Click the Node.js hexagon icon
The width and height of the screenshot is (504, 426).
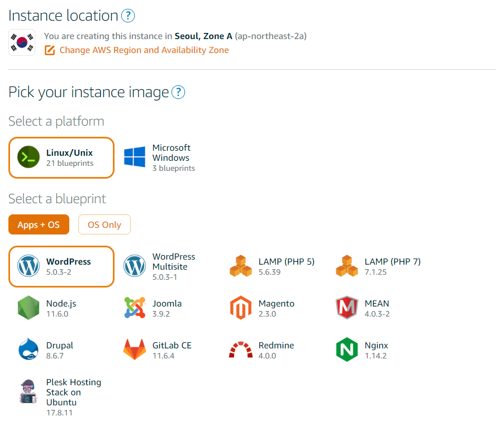tap(28, 308)
